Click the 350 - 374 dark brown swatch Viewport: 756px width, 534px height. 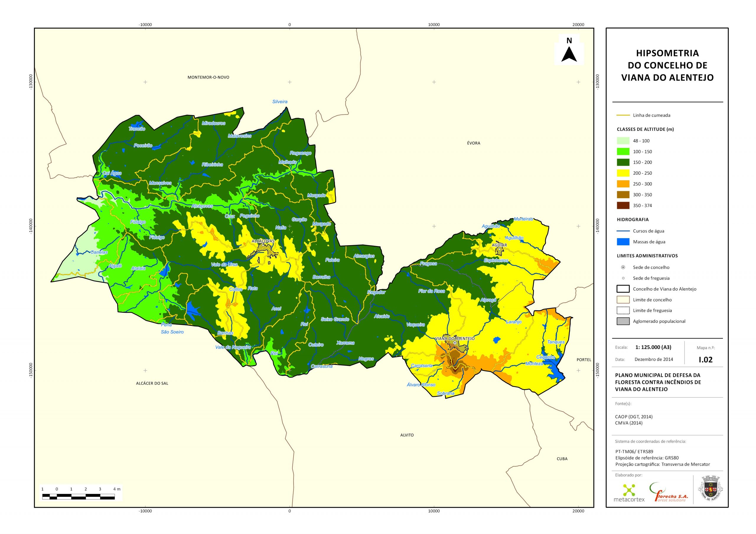pos(623,206)
